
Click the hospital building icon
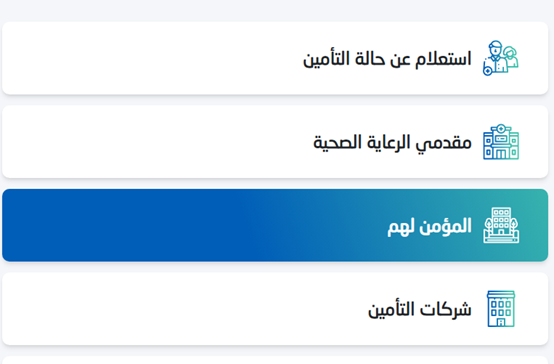501,142
